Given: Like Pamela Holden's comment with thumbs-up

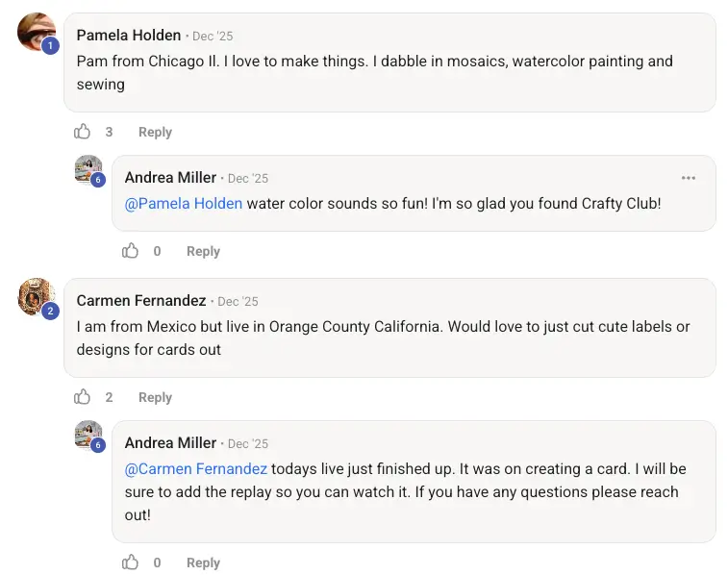Looking at the screenshot, I should pos(83,132).
